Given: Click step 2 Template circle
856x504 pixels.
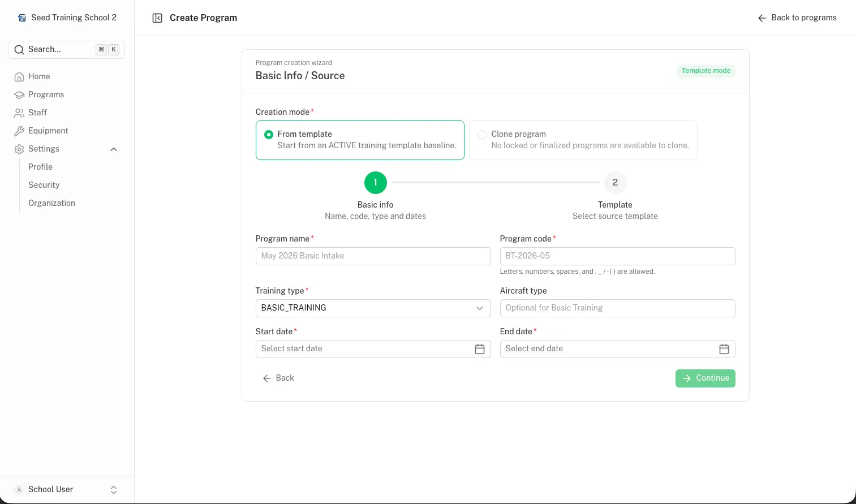Looking at the screenshot, I should [x=616, y=183].
